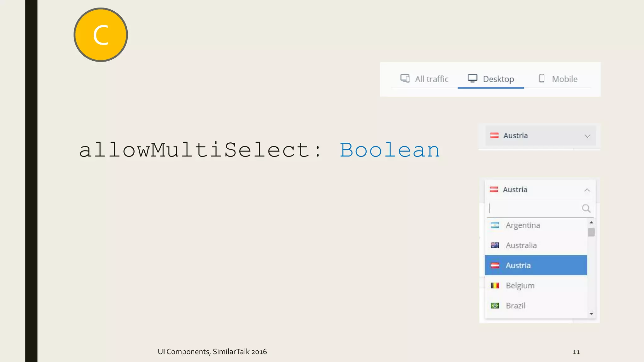Choose Argentina from the country list
The height and width of the screenshot is (362, 644).
(536, 225)
